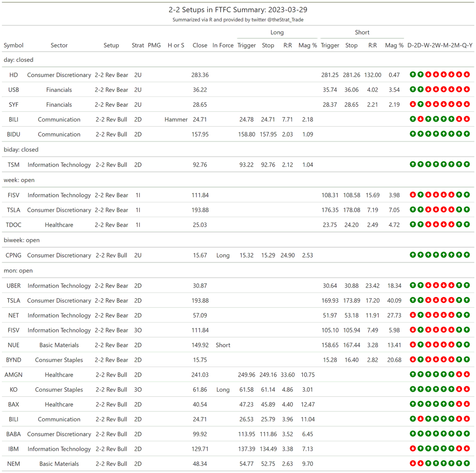The image size is (476, 473).
Task: Click the Short In Force cell for NUE
Action: click(223, 345)
